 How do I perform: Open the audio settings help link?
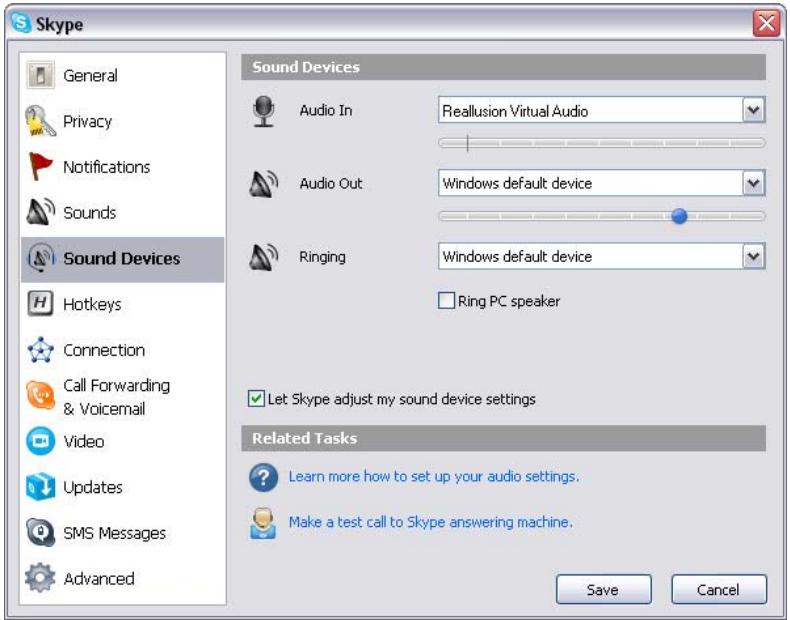(x=434, y=476)
